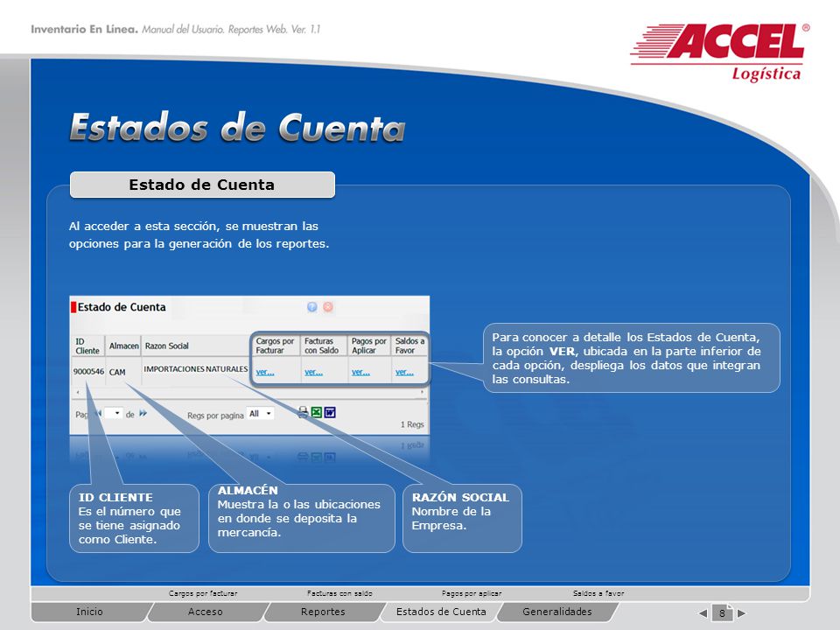
Task: Open the Inicio tab
Action: (89, 612)
